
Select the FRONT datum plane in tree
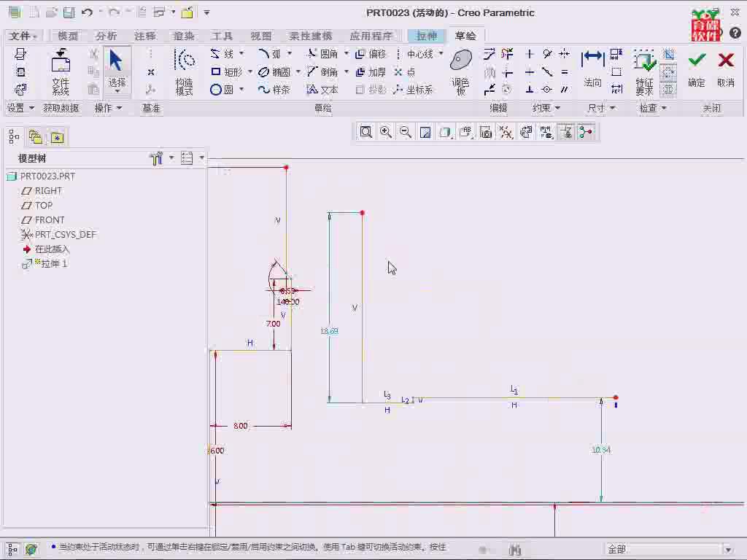click(x=43, y=220)
